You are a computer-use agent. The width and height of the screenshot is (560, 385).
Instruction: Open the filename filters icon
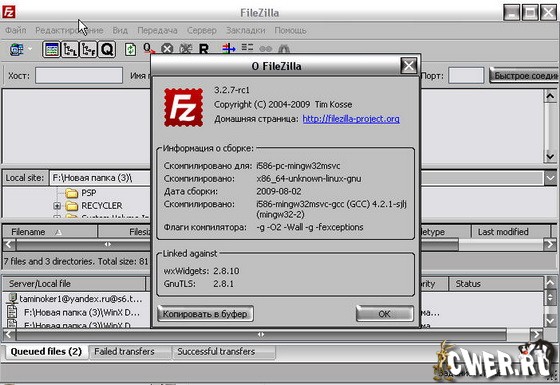pyautogui.click(x=229, y=48)
